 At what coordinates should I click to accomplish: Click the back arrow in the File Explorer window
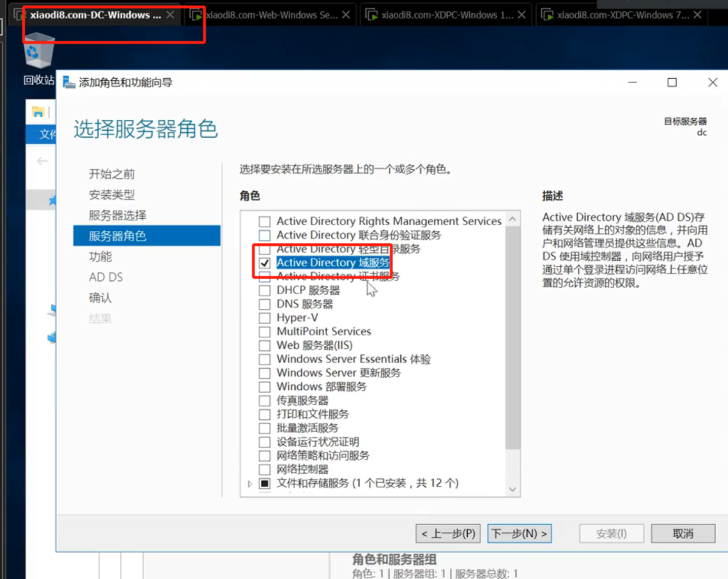tap(42, 161)
